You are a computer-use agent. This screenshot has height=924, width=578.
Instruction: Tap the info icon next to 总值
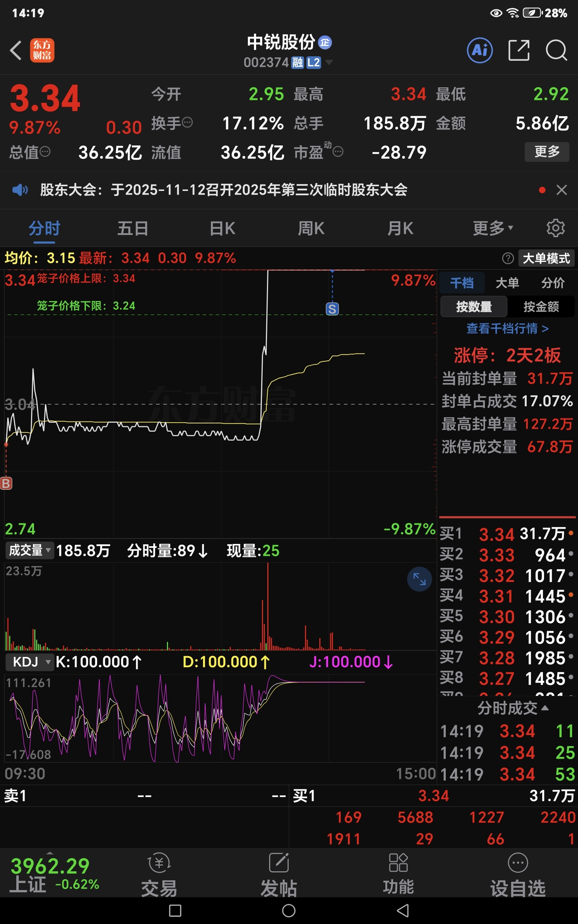[x=45, y=152]
